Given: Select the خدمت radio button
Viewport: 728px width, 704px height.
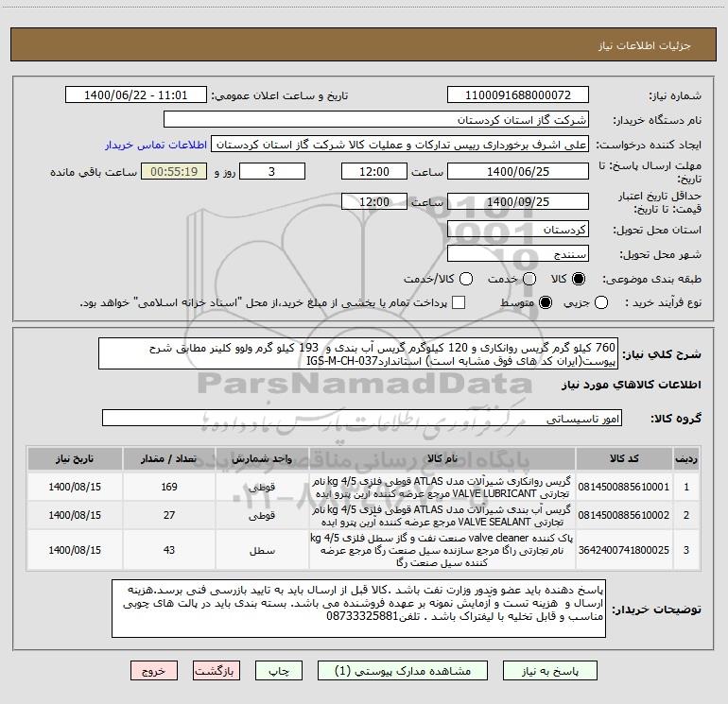Looking at the screenshot, I should click(x=529, y=279).
